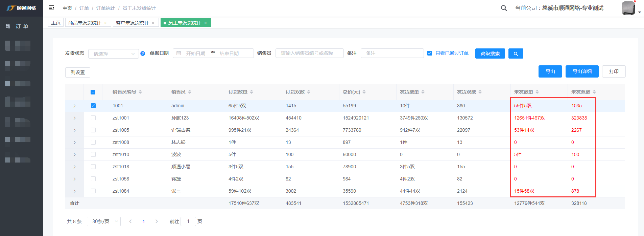Go to next page arrow
This screenshot has height=236, width=644.
click(x=157, y=221)
